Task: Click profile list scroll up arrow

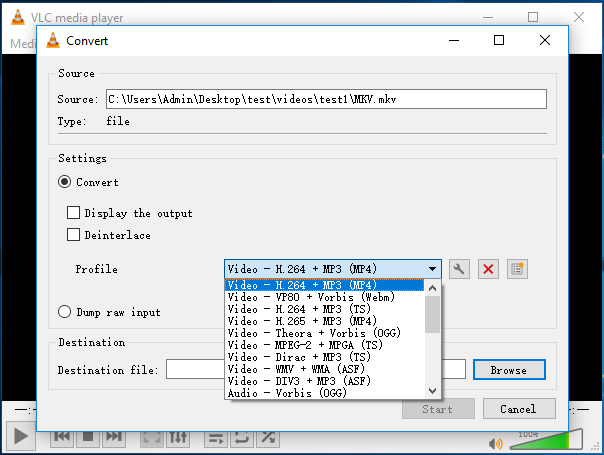Action: click(x=432, y=288)
